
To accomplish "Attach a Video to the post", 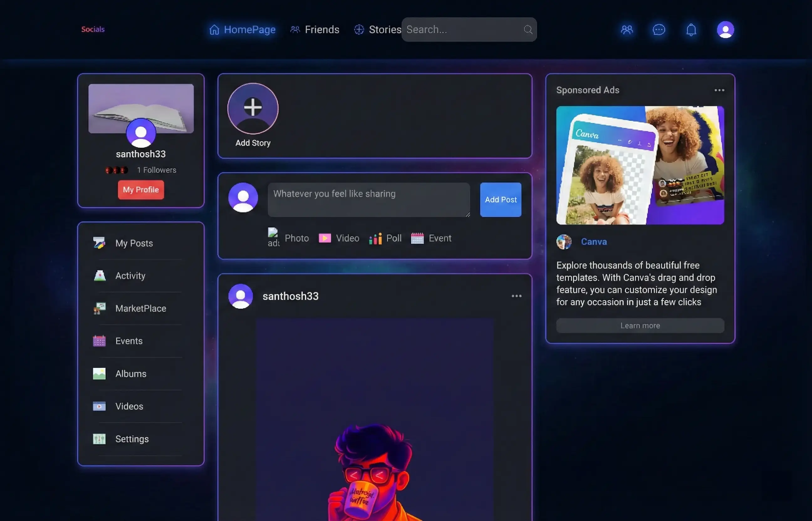I will pyautogui.click(x=339, y=238).
